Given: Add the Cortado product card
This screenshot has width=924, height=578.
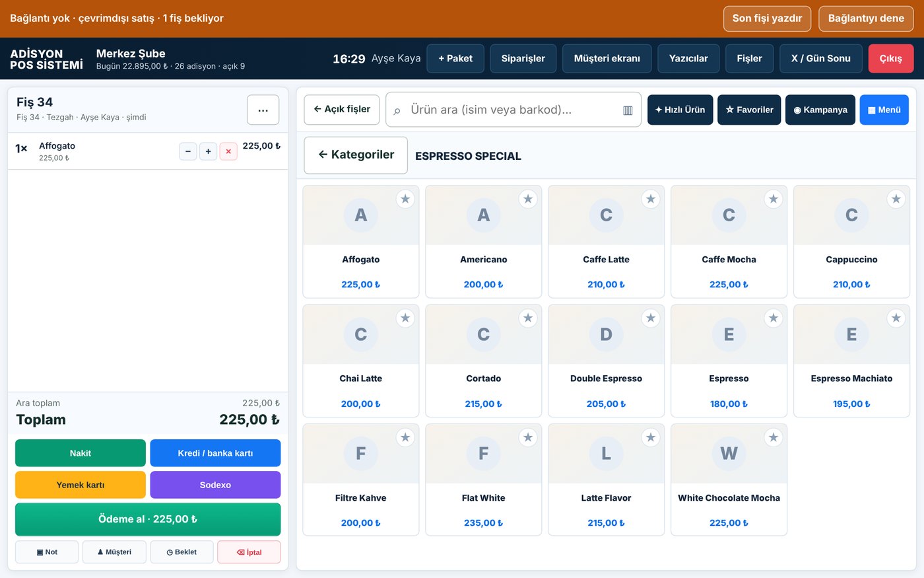Looking at the screenshot, I should point(484,361).
